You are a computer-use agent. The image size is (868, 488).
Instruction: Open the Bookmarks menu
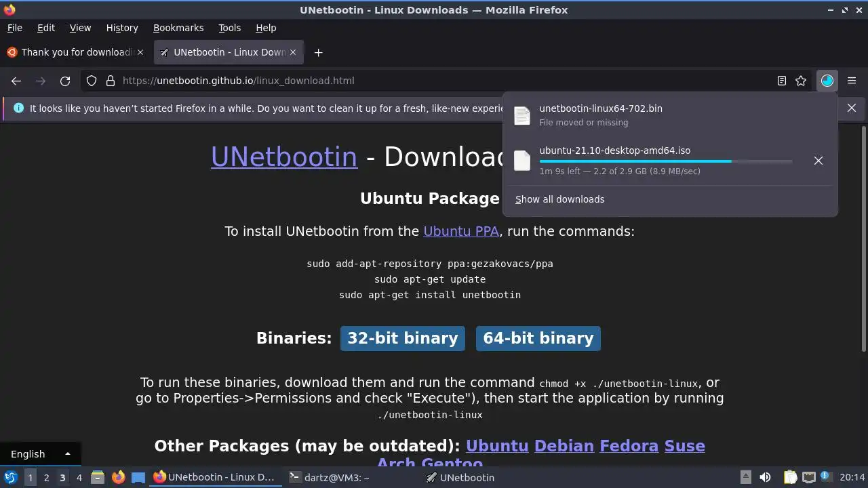click(178, 28)
